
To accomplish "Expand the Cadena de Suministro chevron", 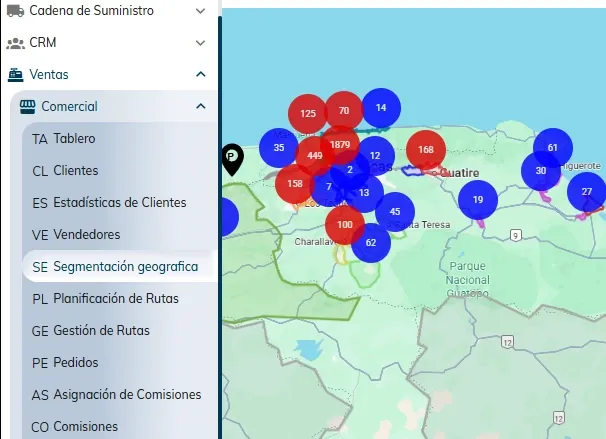I will pos(200,11).
